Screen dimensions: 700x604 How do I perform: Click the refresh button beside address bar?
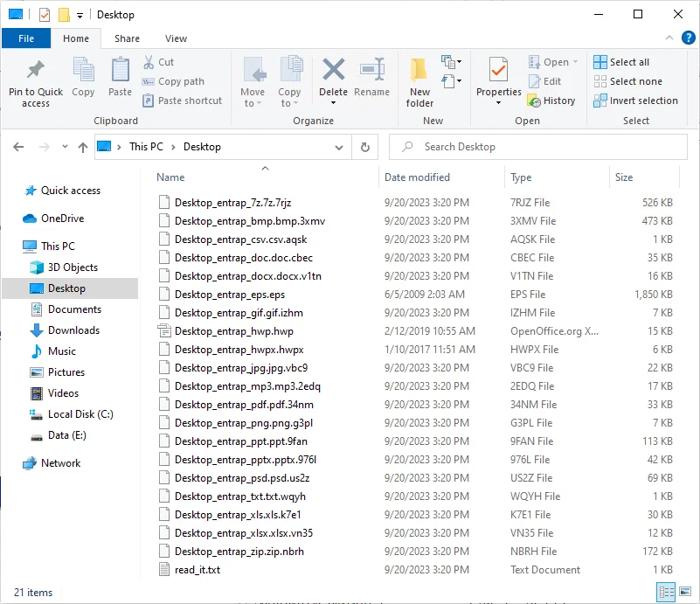(365, 147)
